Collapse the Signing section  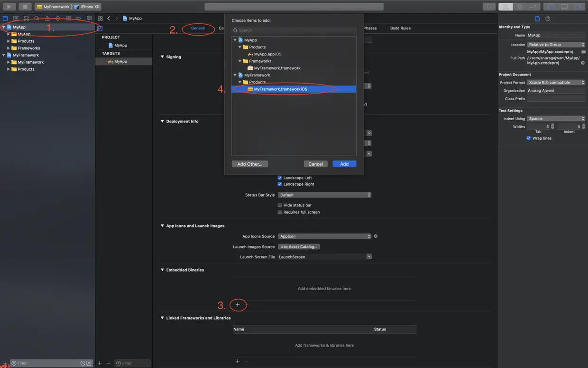point(162,57)
